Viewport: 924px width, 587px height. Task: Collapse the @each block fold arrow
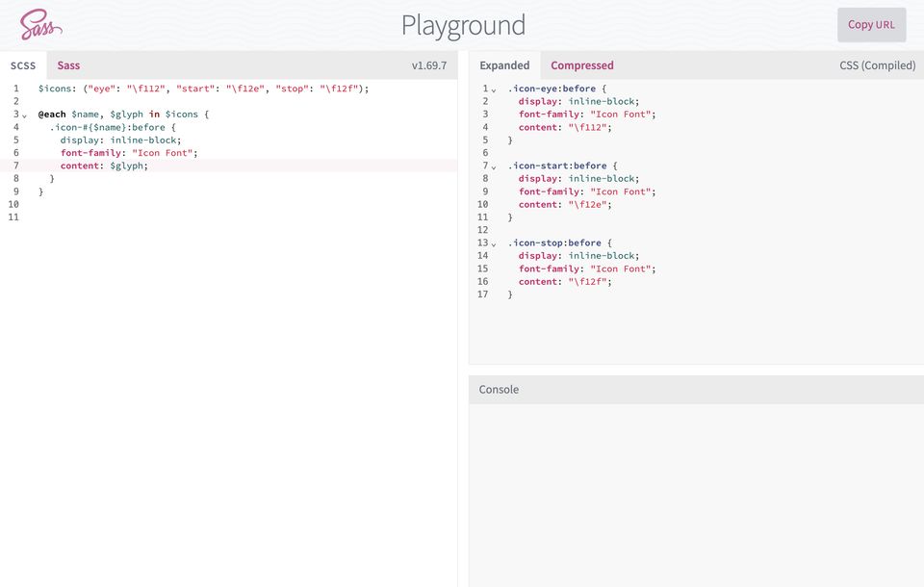[25, 115]
